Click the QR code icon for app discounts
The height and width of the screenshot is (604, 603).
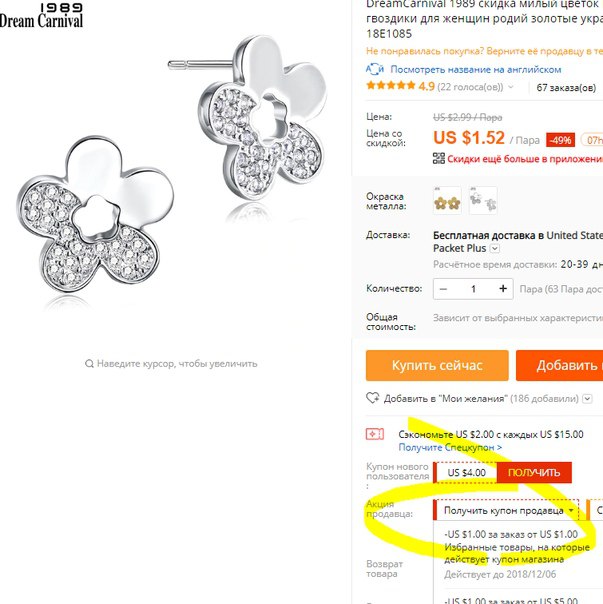click(x=438, y=158)
